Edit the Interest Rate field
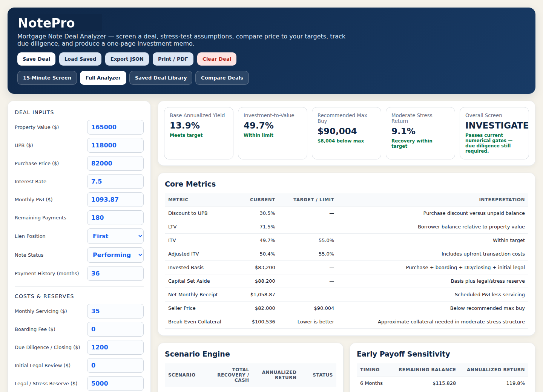This screenshot has width=543, height=392. [x=115, y=182]
